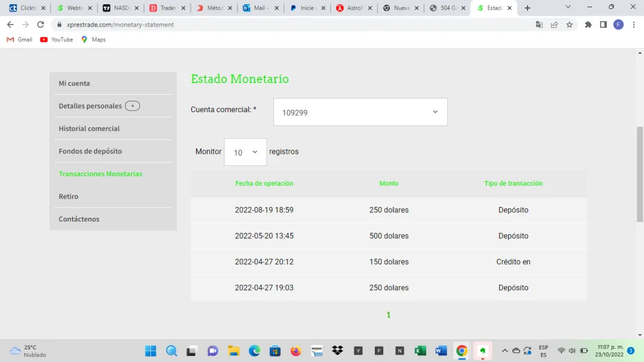Screen dimensions: 644x362
Task: Open the extensions puzzle icon
Action: [x=588, y=25]
